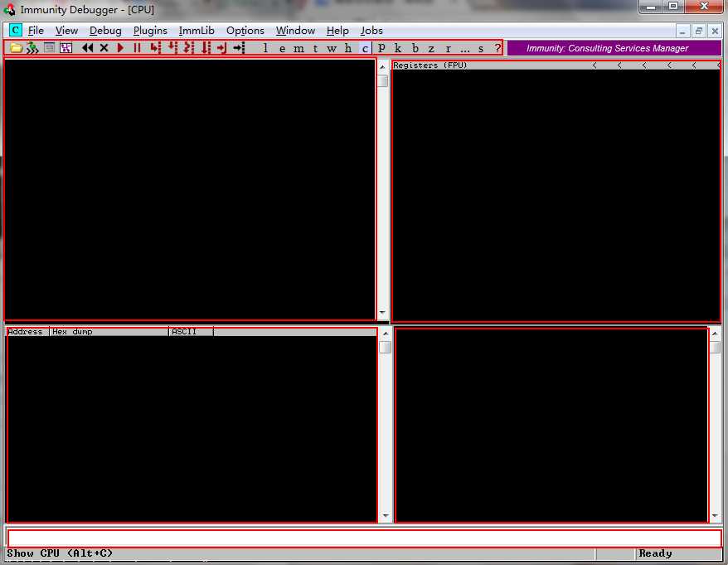
Task: Open the Help menu
Action: point(337,31)
